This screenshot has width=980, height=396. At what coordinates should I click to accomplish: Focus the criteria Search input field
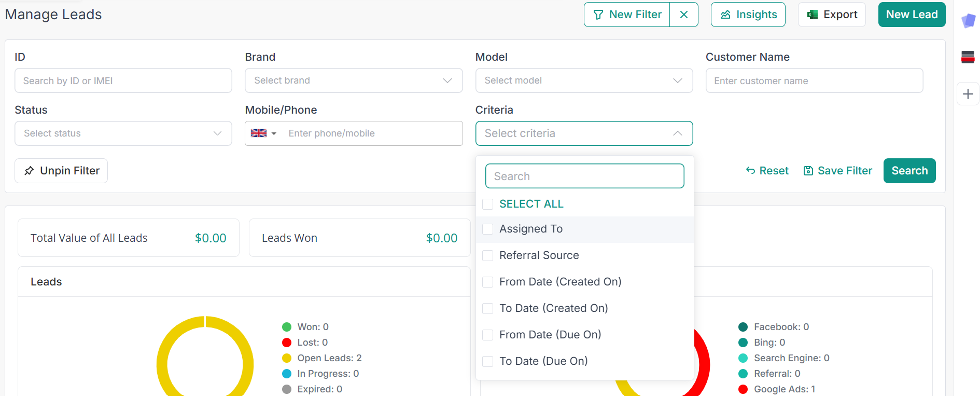[584, 176]
